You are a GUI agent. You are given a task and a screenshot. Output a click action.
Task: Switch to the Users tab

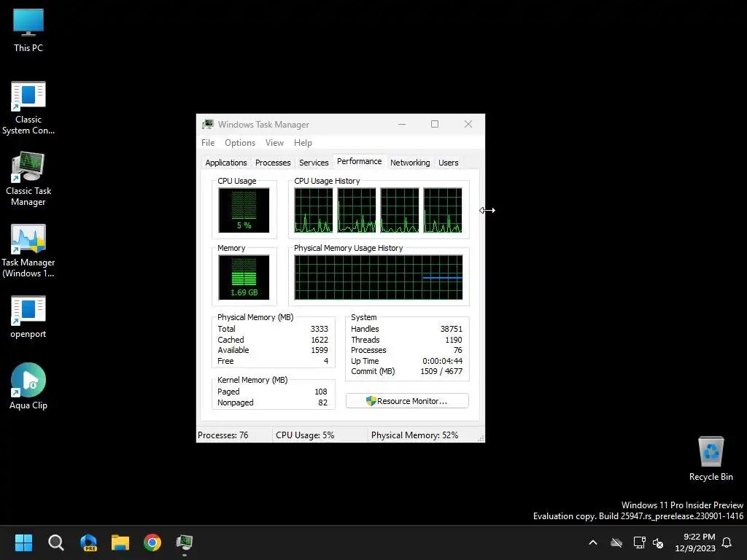tap(448, 163)
